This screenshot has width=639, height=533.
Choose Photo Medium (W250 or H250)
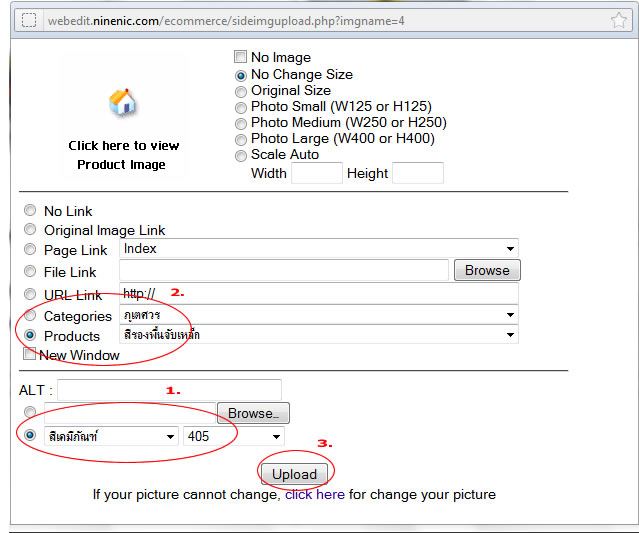pos(240,123)
